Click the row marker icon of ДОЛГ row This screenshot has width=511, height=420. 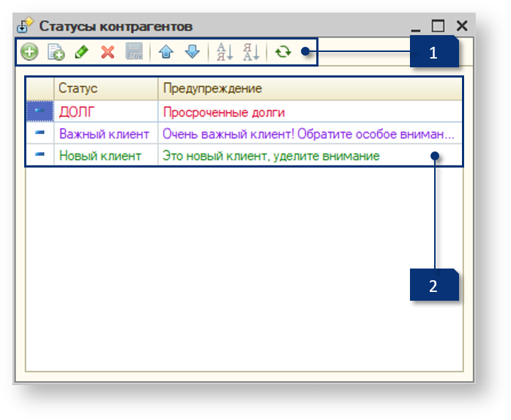click(40, 110)
